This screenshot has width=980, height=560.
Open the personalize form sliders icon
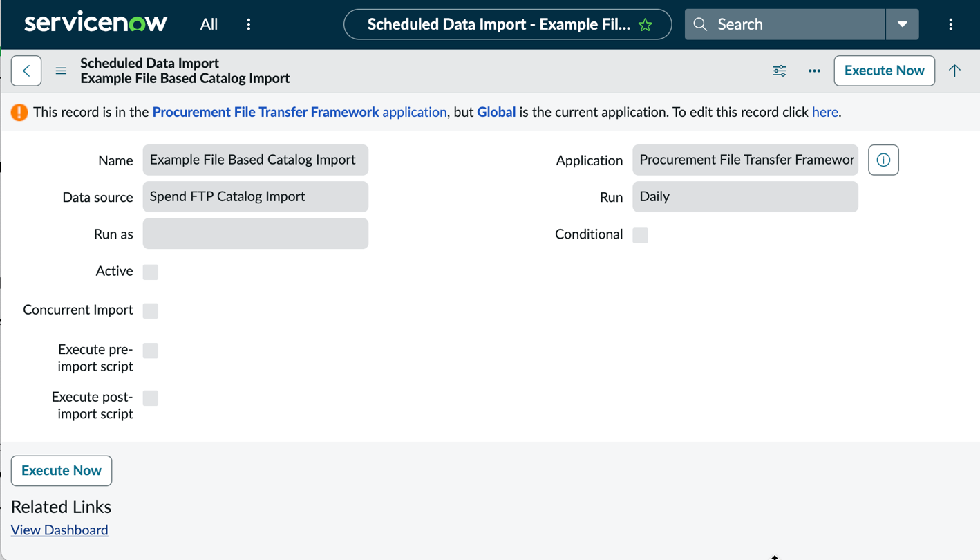pos(780,71)
